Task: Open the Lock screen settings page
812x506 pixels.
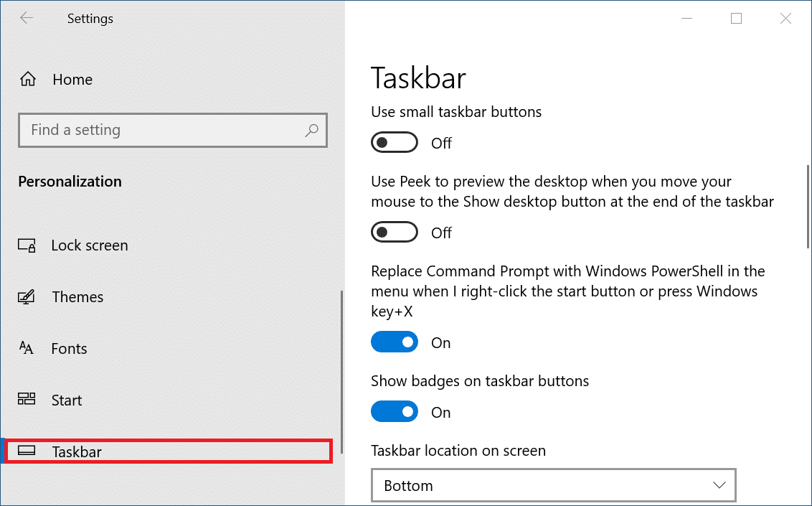Action: [90, 245]
